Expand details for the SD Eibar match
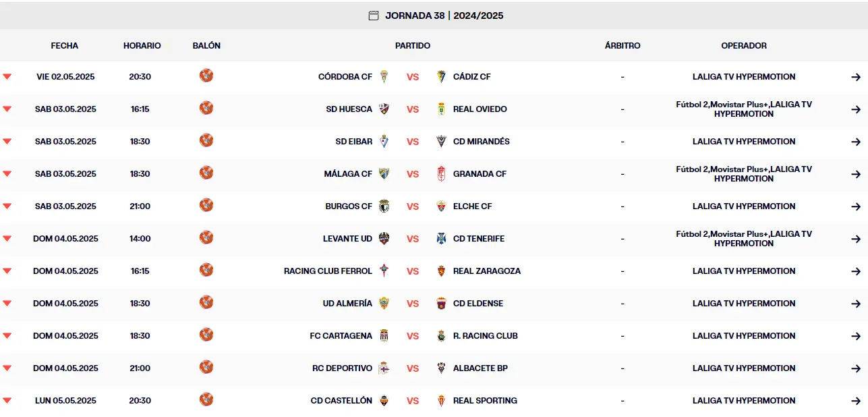Viewport: 868px width, 417px height. [7, 140]
